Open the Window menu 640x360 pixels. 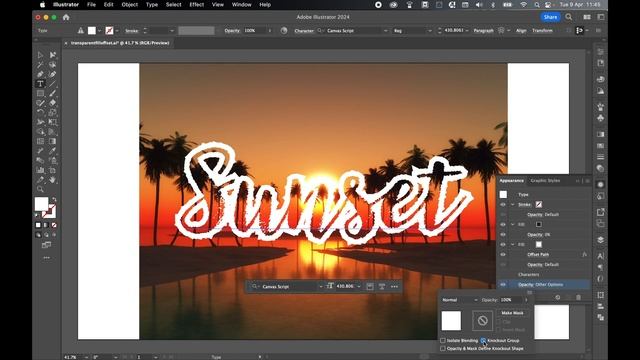(241, 5)
